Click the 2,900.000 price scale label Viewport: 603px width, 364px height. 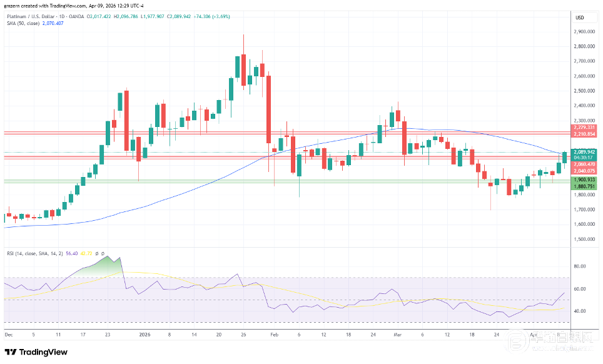point(583,31)
